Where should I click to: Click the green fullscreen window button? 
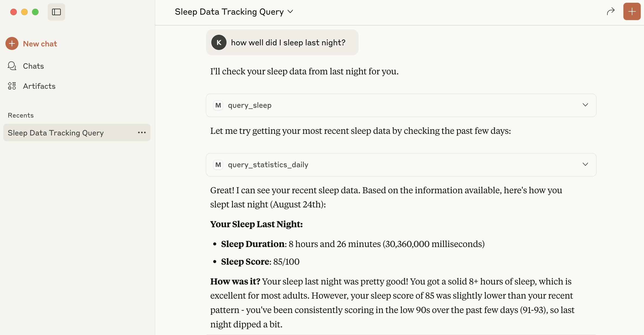click(x=35, y=12)
